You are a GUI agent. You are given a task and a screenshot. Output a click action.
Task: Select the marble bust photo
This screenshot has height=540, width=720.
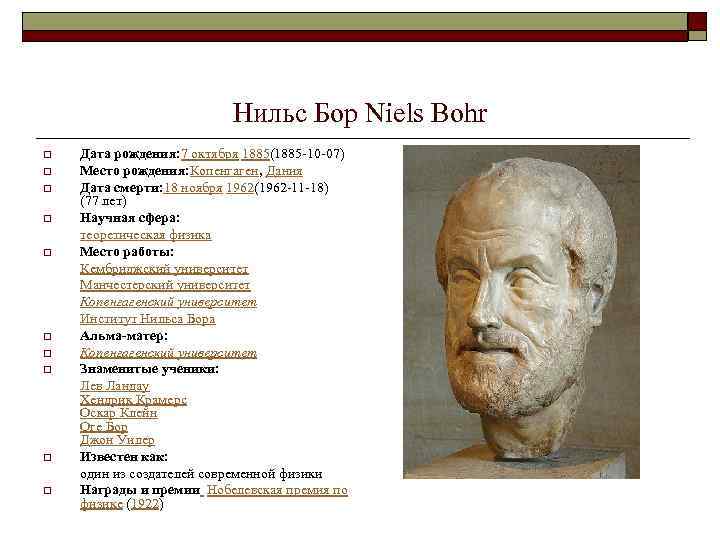pyautogui.click(x=521, y=312)
